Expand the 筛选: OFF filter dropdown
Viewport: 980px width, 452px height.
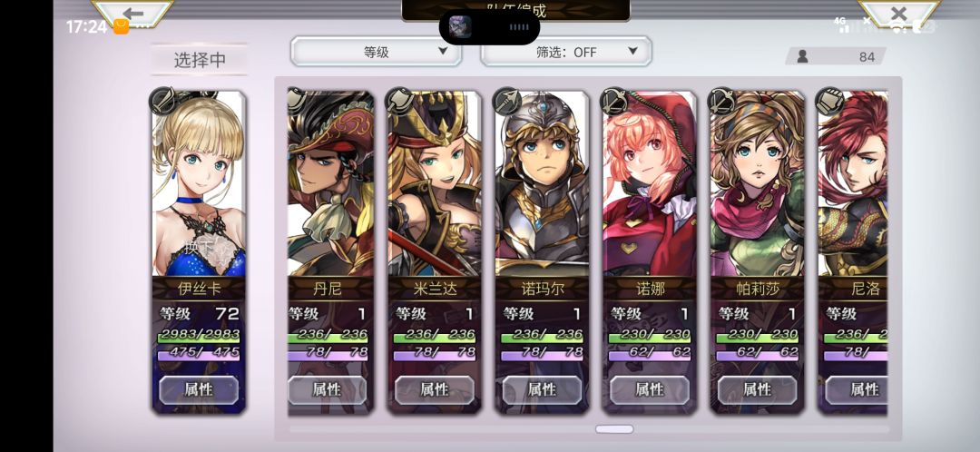point(566,52)
